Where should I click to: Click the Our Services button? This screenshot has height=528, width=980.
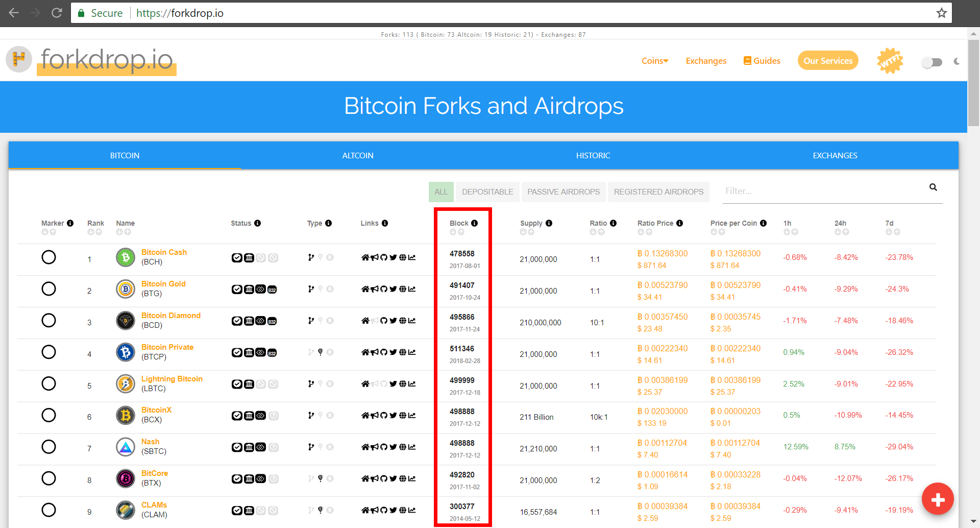(x=828, y=61)
